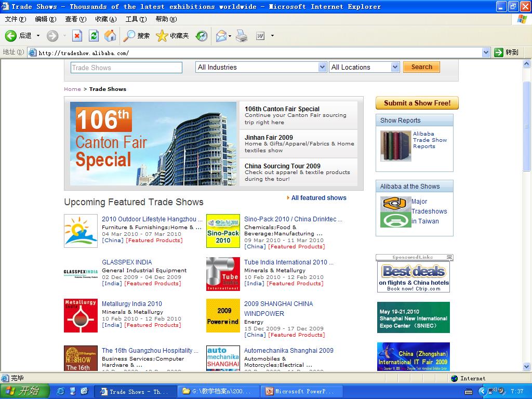Screen dimensions: 532x399
Task: Focus the Trade Shows search field
Action: (127, 68)
